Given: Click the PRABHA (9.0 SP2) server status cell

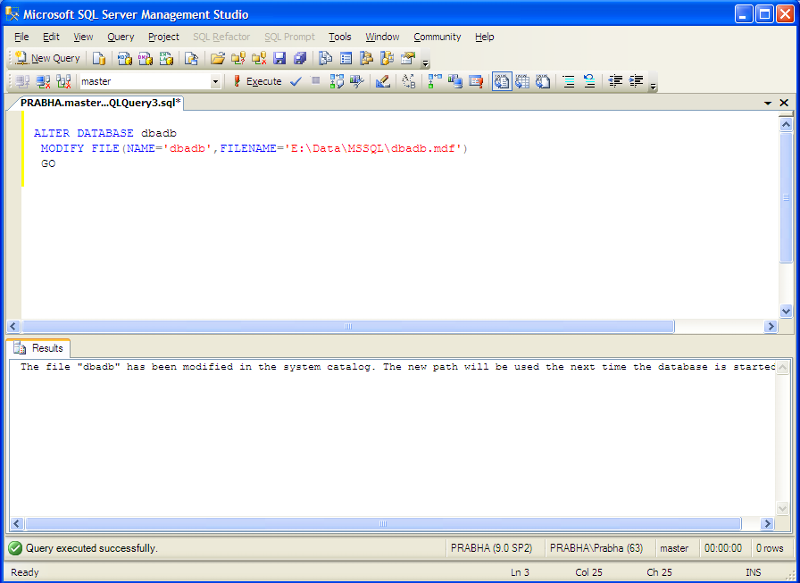Looking at the screenshot, I should point(492,548).
